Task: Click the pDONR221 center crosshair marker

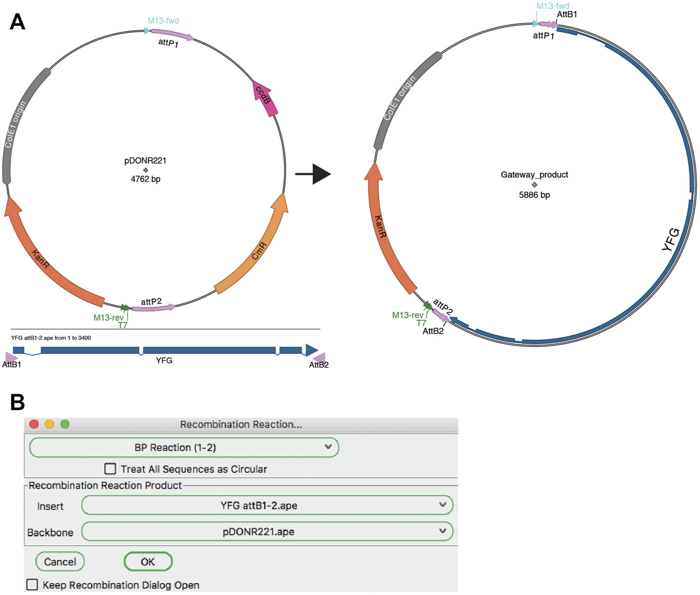Action: pos(145,170)
